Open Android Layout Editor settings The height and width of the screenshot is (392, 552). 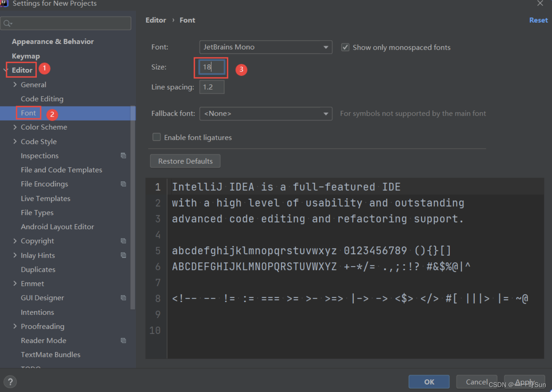point(57,227)
